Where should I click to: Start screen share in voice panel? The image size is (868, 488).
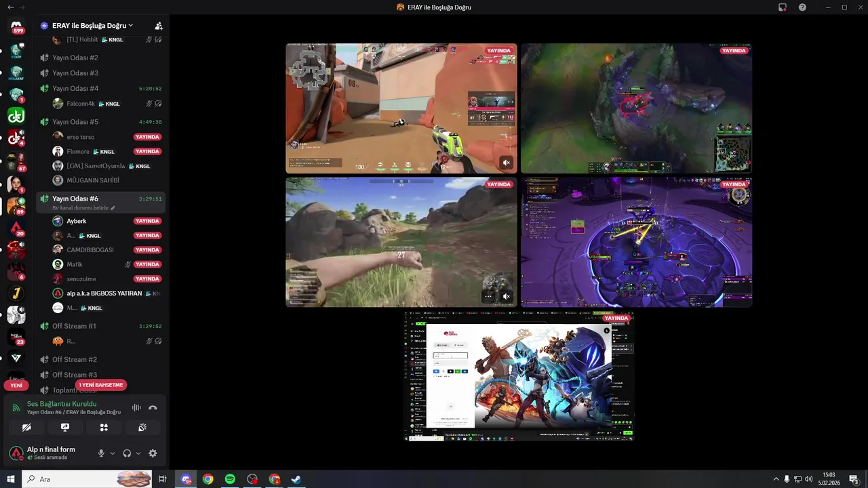(65, 427)
